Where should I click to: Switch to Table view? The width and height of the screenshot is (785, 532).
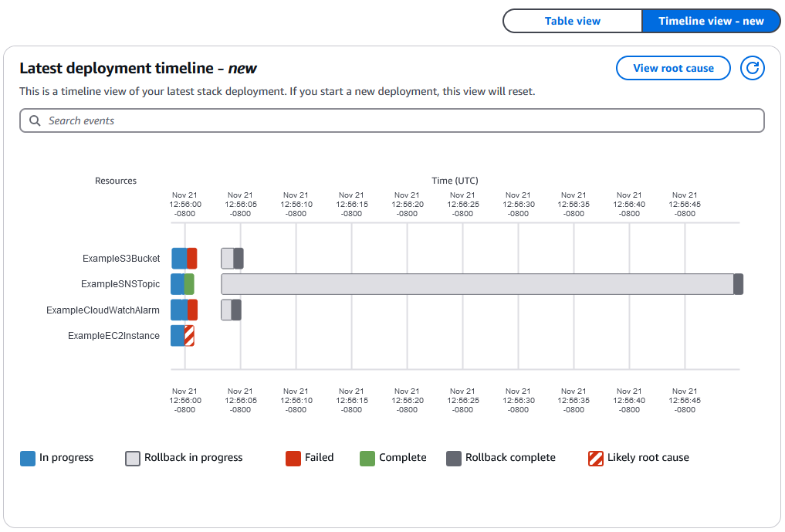pyautogui.click(x=572, y=21)
